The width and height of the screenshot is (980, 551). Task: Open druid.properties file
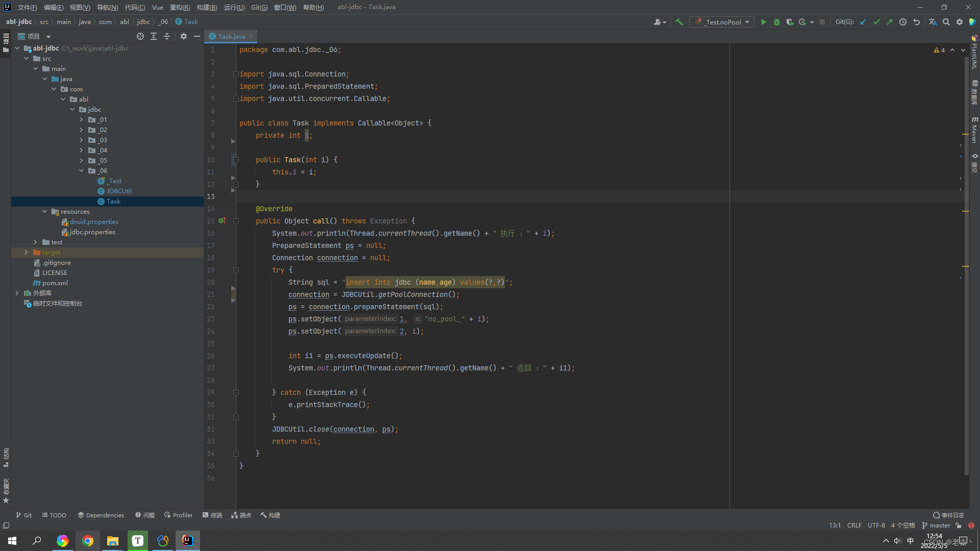tap(94, 222)
